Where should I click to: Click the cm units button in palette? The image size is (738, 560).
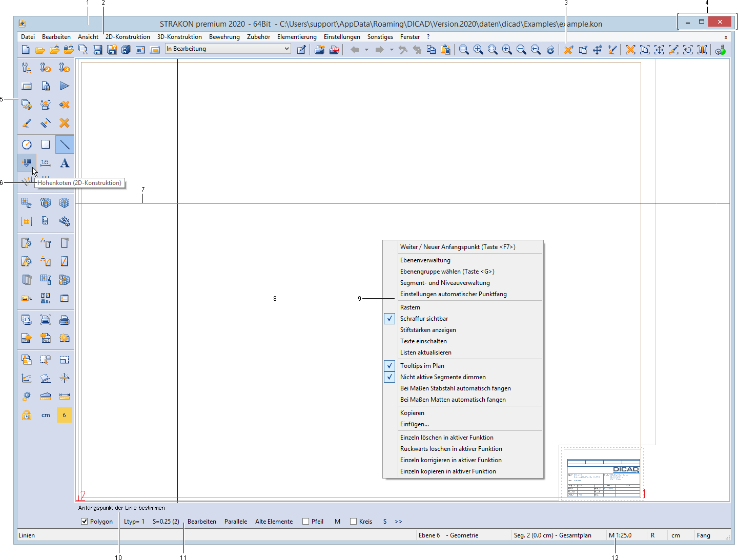pyautogui.click(x=46, y=415)
